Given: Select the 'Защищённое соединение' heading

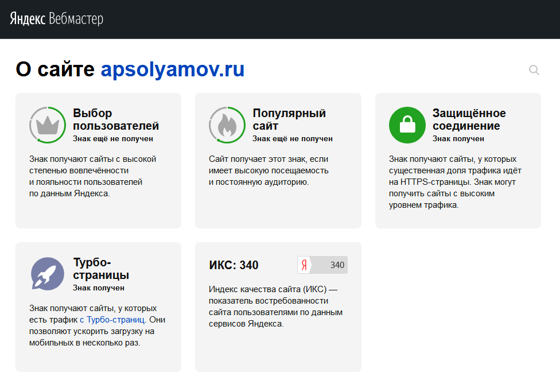Looking at the screenshot, I should (469, 119).
